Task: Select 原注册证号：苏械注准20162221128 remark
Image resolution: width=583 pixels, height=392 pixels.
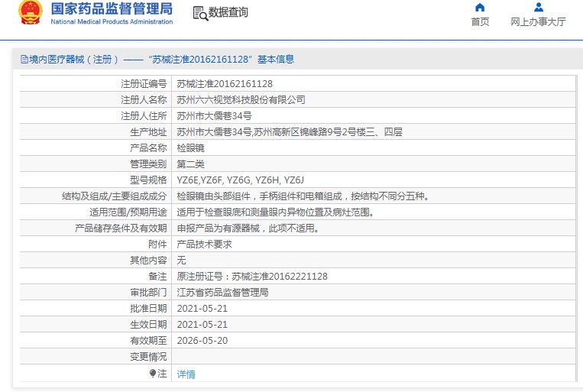Action: click(x=252, y=276)
